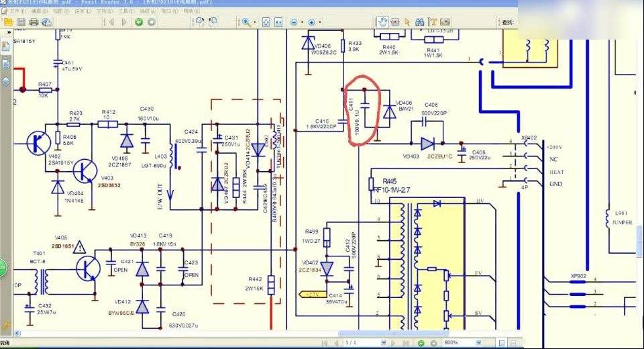Rotate page counterclockwise icon
The width and height of the screenshot is (644, 349).
pos(213,22)
